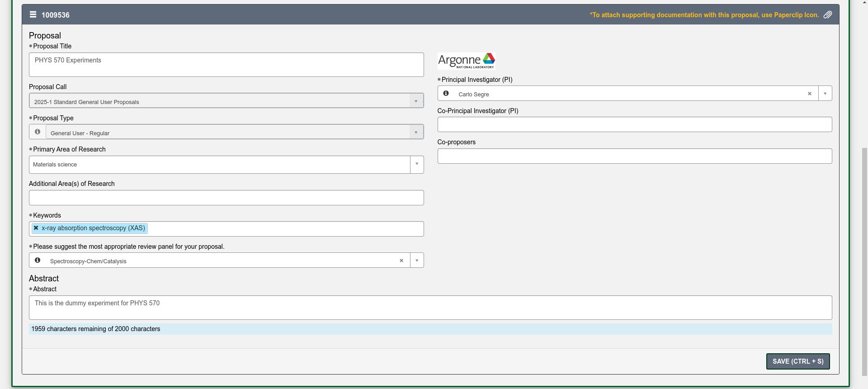
Task: Open the hamburger menu beside 1009536
Action: point(33,15)
